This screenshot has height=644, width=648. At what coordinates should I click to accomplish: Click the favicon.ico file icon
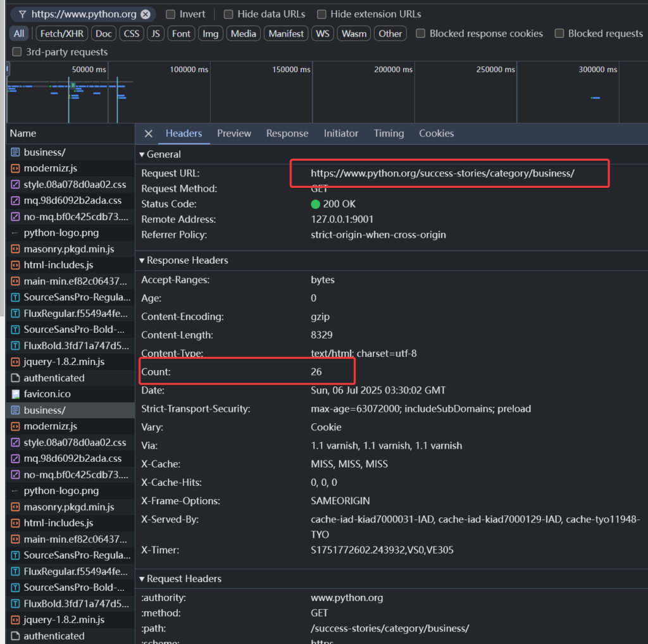click(x=16, y=393)
